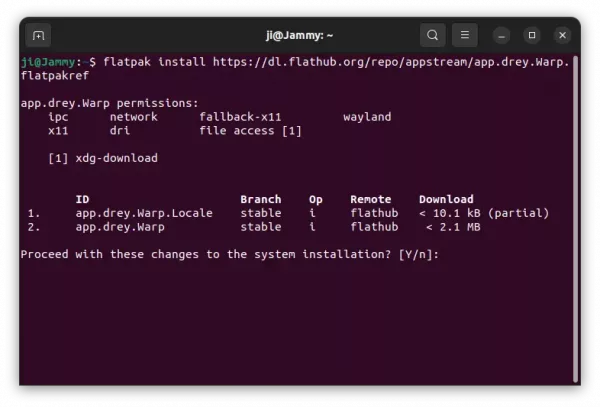Click the Remote column header

[x=371, y=199]
